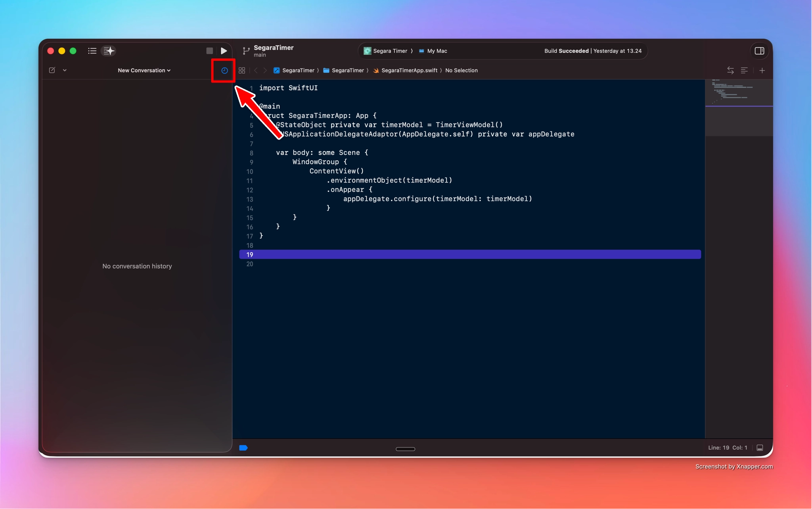Click 'TimerViewModel()' in line 5
Screen dimensions: 812x509
pyautogui.click(x=469, y=125)
